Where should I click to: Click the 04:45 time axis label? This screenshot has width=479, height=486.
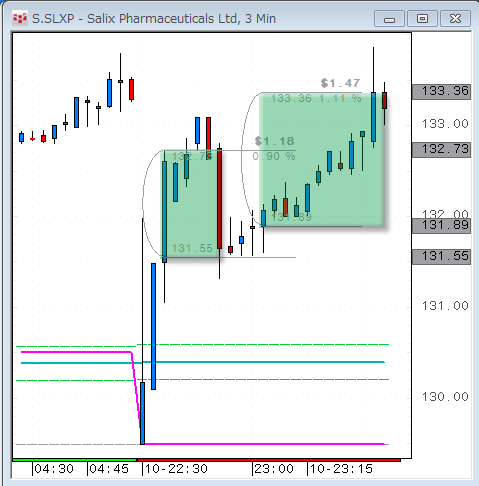[109, 469]
